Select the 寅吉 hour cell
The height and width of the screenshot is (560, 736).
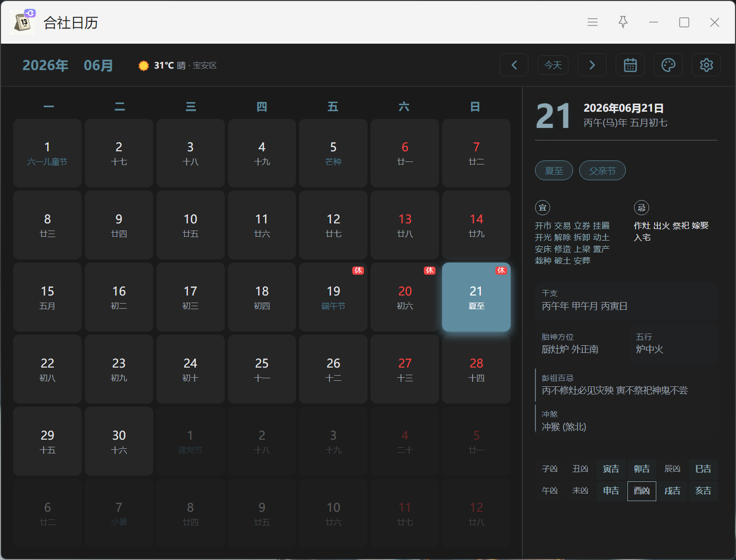click(611, 469)
